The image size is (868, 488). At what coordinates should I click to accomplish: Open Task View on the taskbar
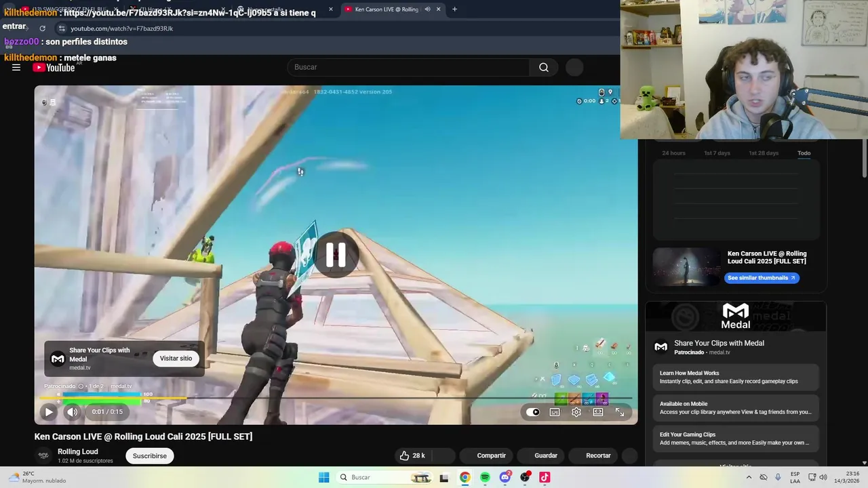[x=443, y=477]
